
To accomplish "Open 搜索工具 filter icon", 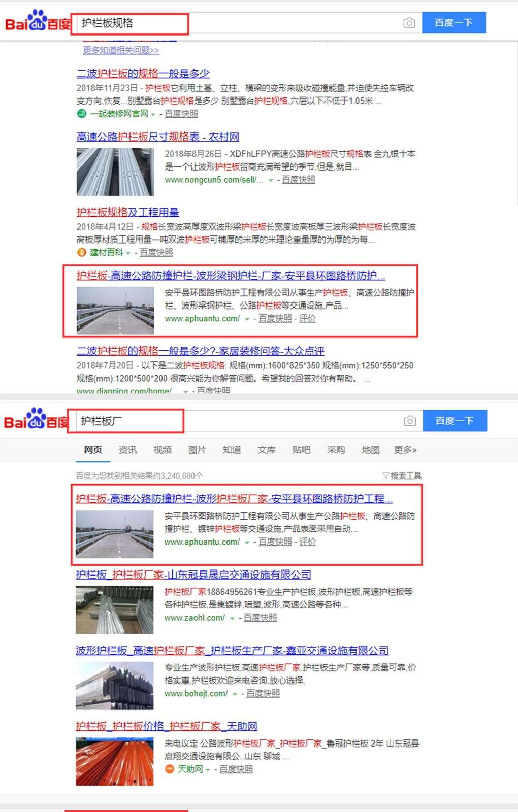I will tap(386, 476).
